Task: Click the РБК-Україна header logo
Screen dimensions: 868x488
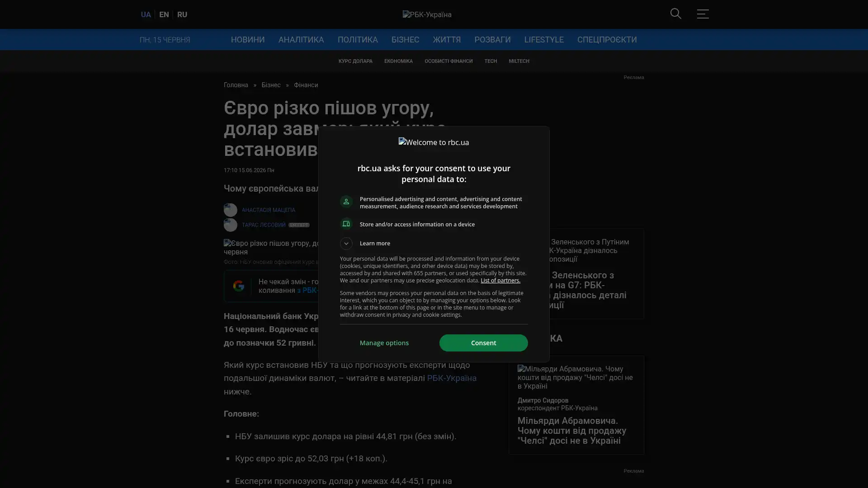Action: (427, 15)
